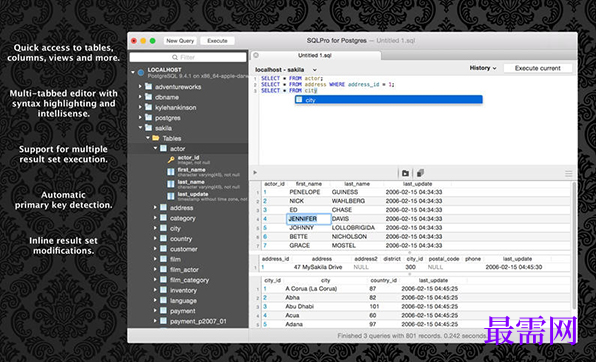Image resolution: width=596 pixels, height=362 pixels.
Task: Click the actor_id primary key icon
Action: (171, 160)
